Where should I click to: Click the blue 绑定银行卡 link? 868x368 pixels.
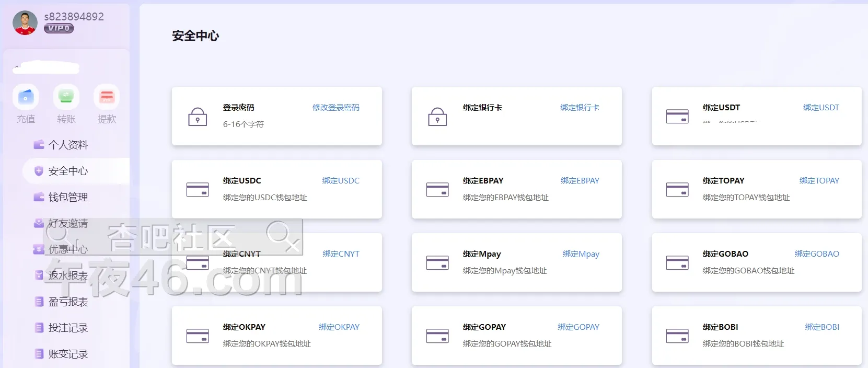click(x=580, y=107)
